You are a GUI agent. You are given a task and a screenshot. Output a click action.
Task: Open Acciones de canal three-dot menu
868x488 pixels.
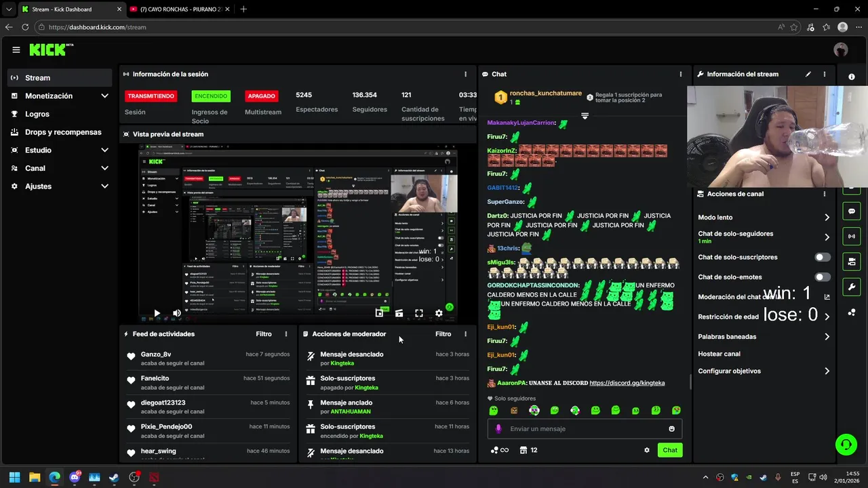pos(825,194)
